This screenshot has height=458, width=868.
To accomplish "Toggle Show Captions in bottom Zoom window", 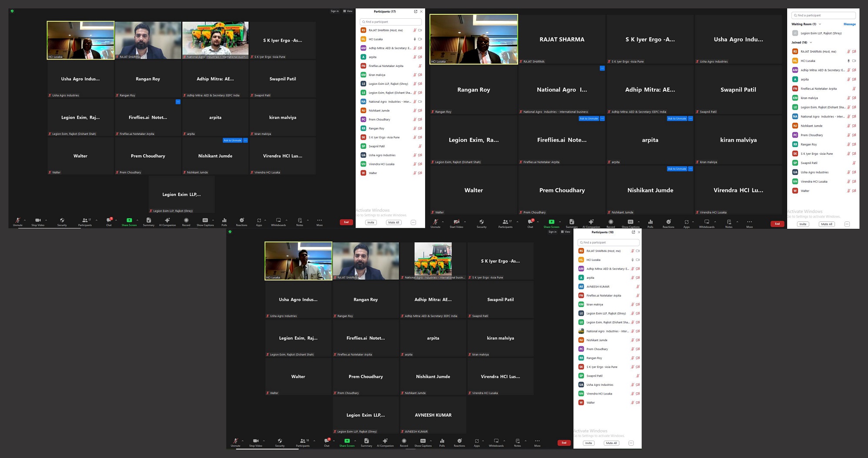I will 423,442.
